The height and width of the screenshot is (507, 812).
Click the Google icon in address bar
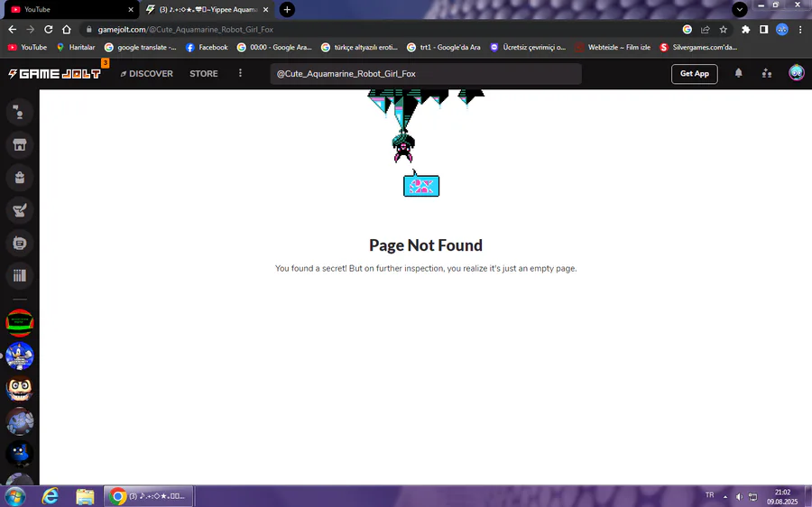pyautogui.click(x=687, y=30)
